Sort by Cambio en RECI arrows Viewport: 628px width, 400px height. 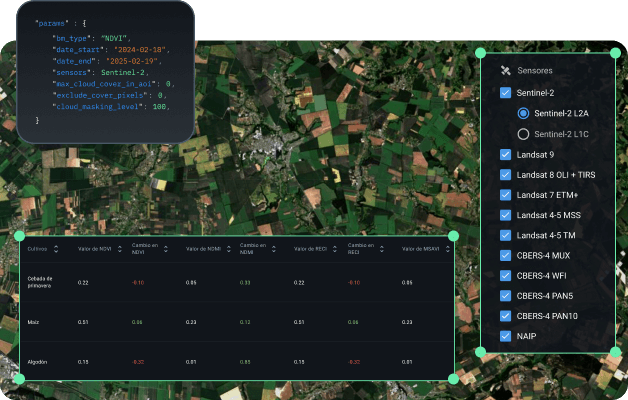(381, 249)
